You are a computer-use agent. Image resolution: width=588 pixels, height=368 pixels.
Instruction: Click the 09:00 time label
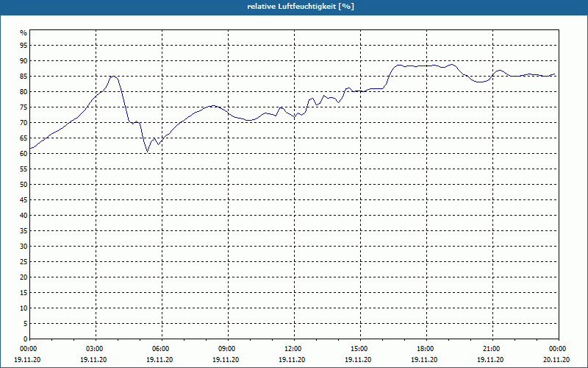click(x=228, y=349)
